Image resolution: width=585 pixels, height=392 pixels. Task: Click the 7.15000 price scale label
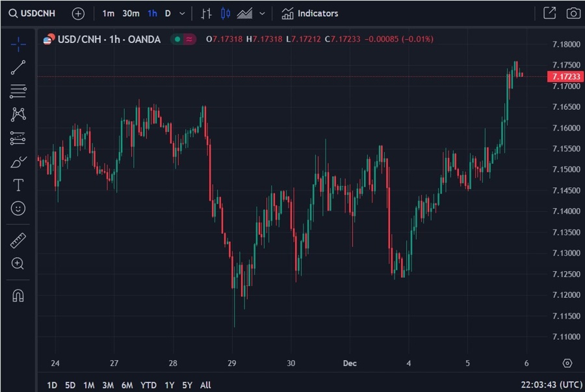(566, 169)
